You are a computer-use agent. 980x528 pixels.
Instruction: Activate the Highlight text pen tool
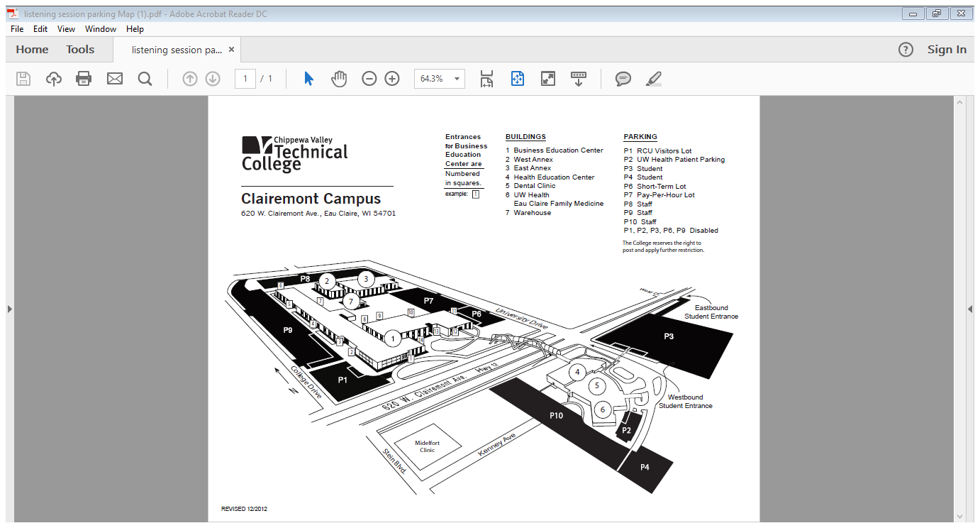pyautogui.click(x=653, y=79)
